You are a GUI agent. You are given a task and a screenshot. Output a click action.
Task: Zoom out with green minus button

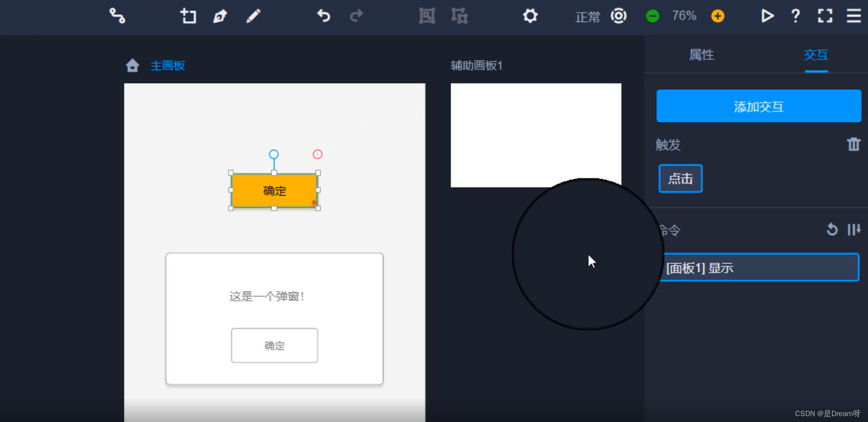coord(652,16)
